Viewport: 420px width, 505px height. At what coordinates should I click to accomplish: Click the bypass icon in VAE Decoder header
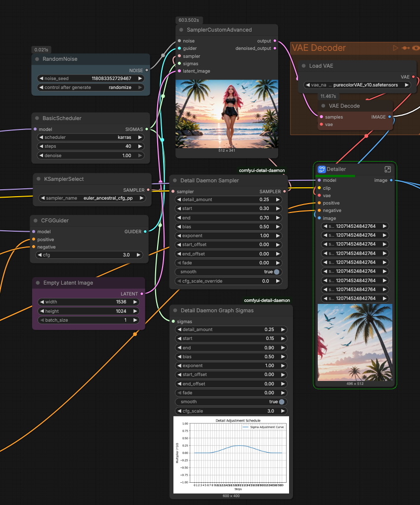(x=406, y=48)
